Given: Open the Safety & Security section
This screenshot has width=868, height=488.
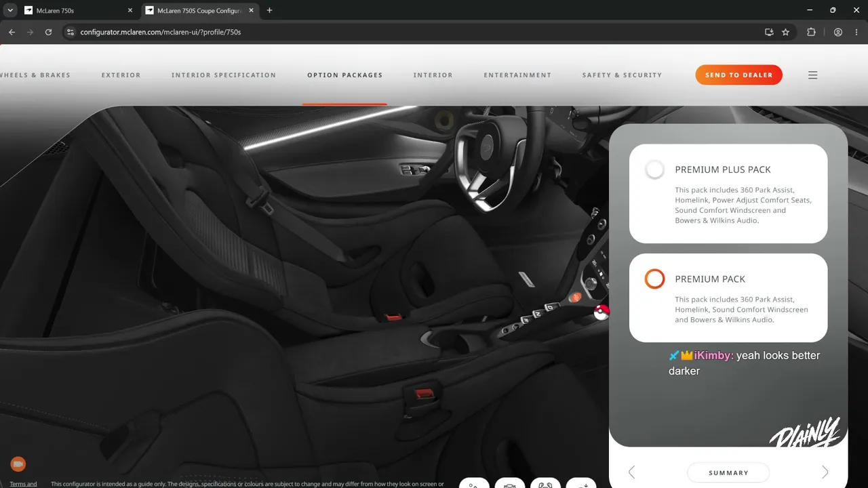Looking at the screenshot, I should (x=622, y=75).
